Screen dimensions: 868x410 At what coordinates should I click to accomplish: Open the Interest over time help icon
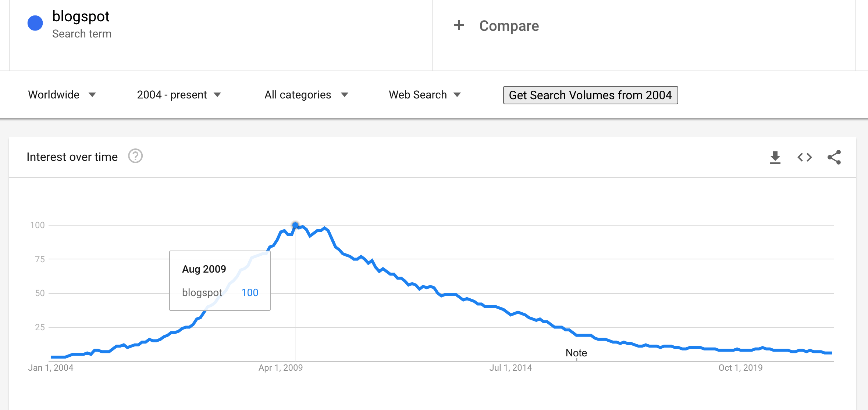pyautogui.click(x=135, y=156)
